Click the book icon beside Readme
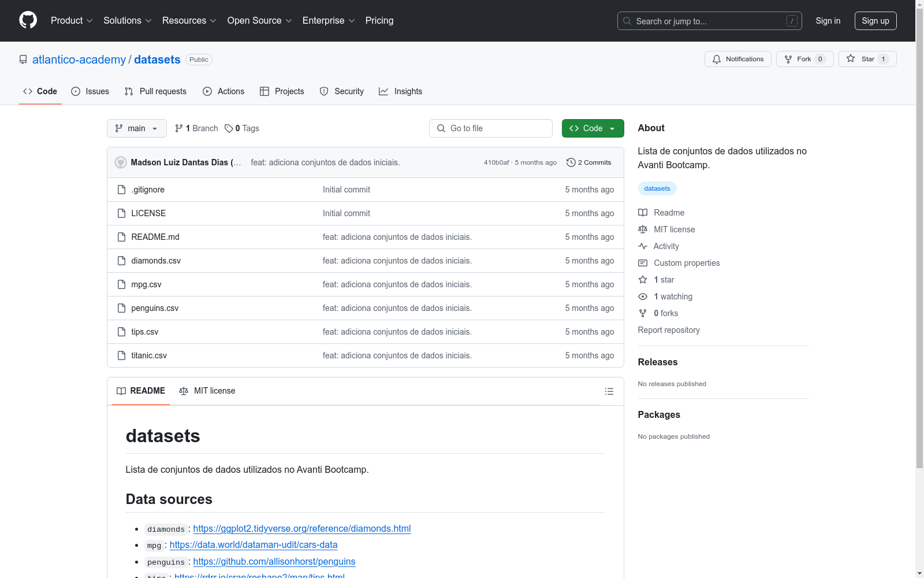924x578 pixels. 643,213
